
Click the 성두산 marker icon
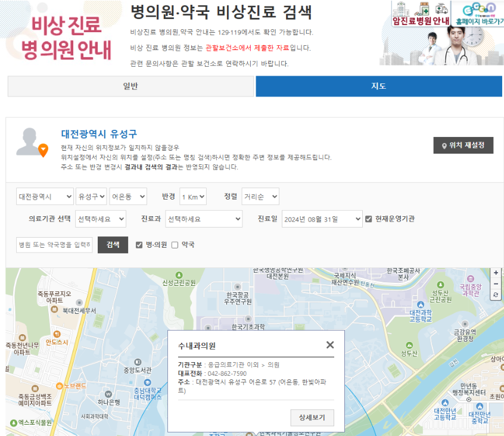point(409,345)
